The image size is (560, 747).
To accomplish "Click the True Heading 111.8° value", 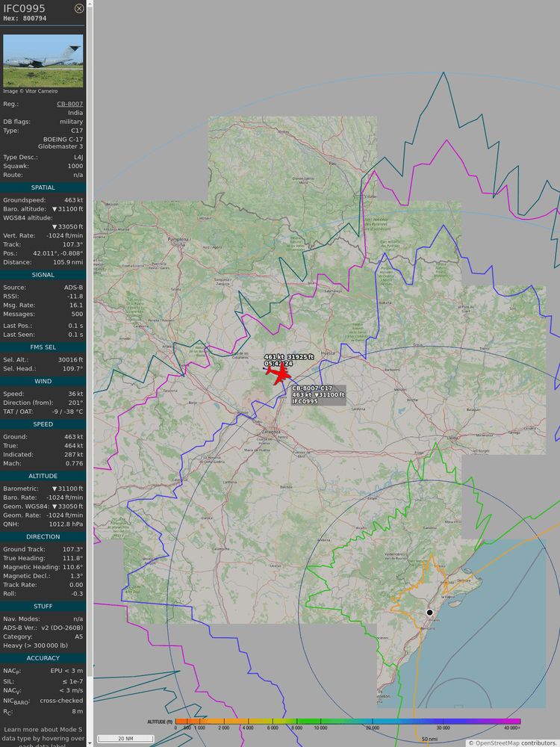I will [x=73, y=558].
